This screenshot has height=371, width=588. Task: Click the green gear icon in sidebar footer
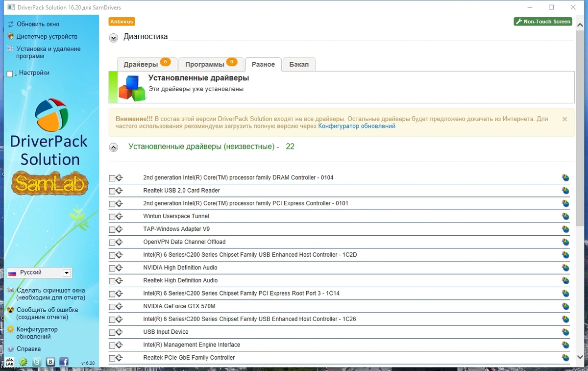tap(23, 362)
